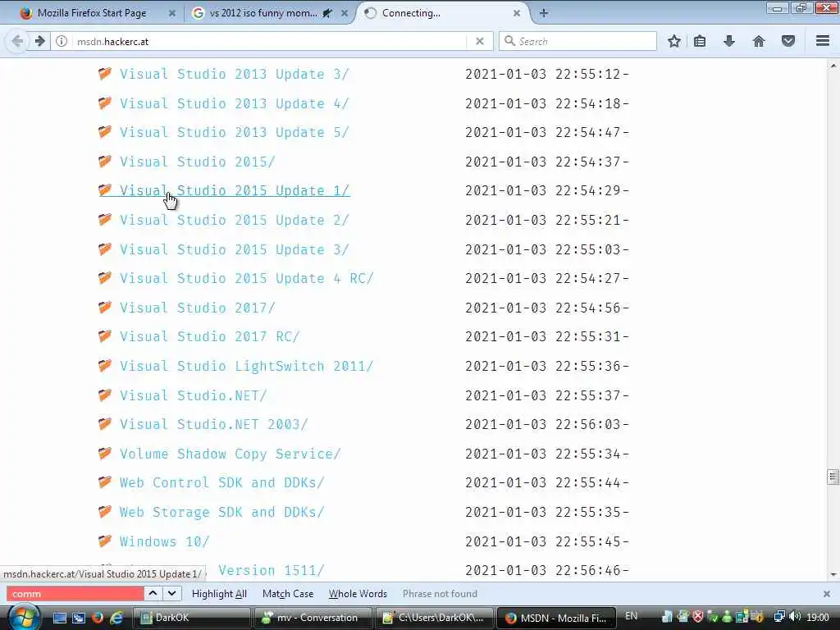Click folder icon beside Volume Shadow Copy Service
Image resolution: width=840 pixels, height=630 pixels.
105,453
